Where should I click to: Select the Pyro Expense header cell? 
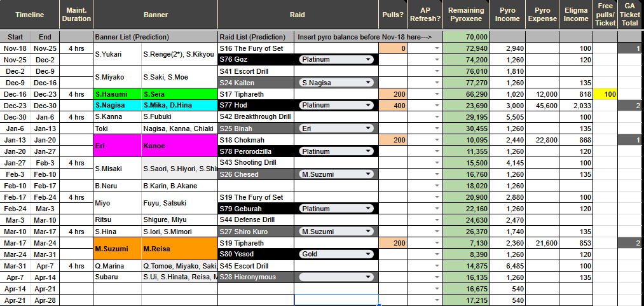coord(542,15)
